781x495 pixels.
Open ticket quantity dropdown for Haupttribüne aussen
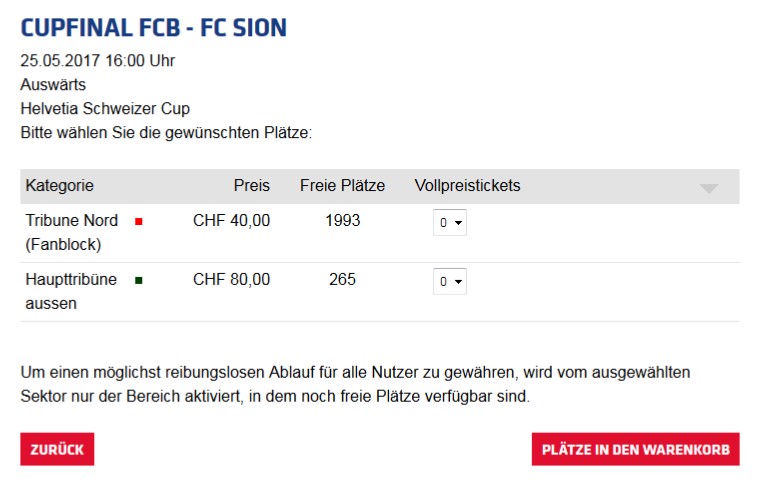point(451,282)
